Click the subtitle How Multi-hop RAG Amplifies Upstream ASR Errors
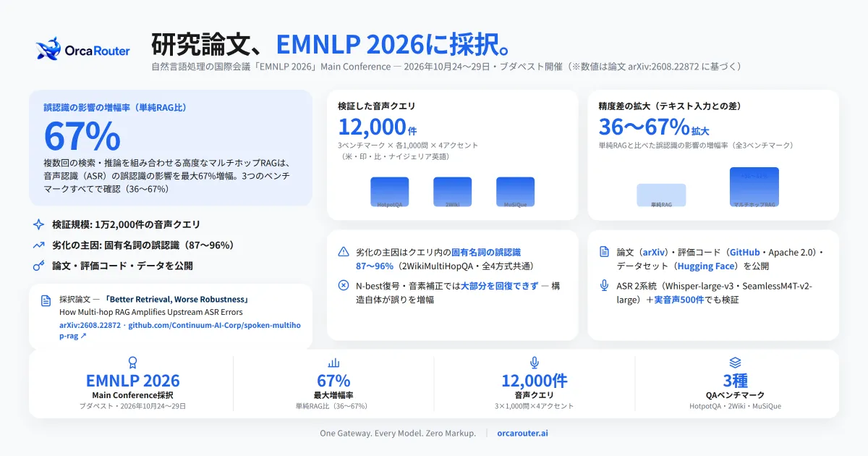 click(x=151, y=312)
